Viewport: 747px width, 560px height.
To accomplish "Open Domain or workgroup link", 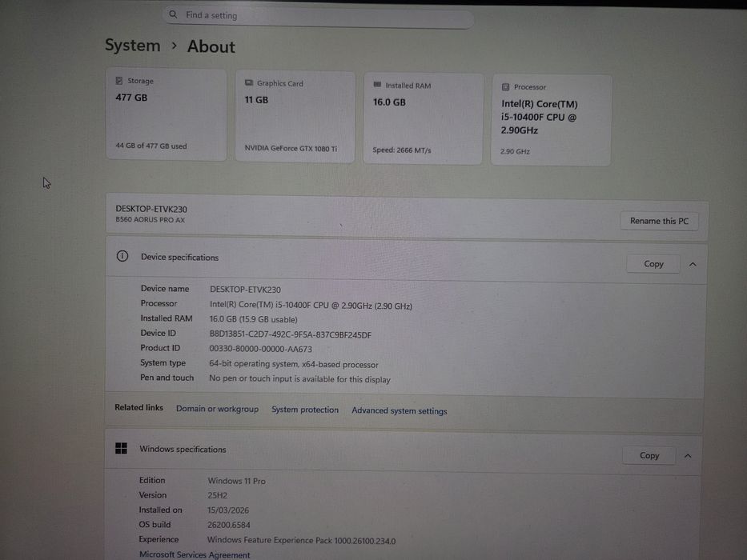I will tap(217, 409).
